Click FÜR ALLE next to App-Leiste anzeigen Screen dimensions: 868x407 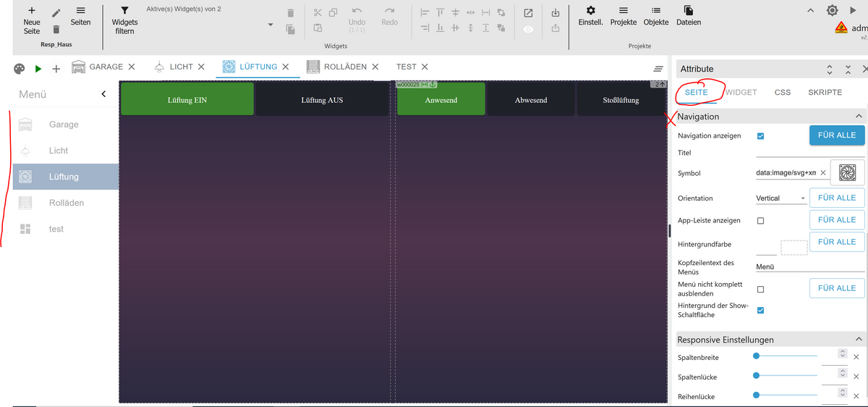(x=837, y=219)
